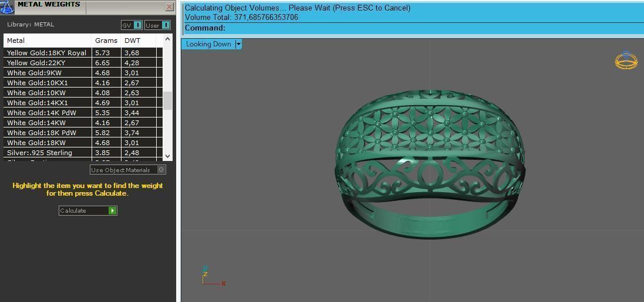
Task: Click the orange ring viewport icon
Action: click(626, 60)
